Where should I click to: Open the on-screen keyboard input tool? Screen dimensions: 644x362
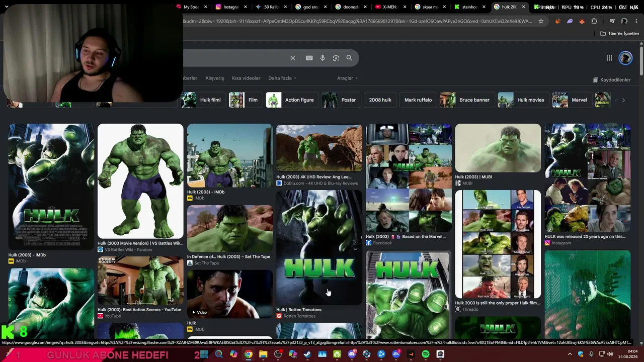click(309, 58)
